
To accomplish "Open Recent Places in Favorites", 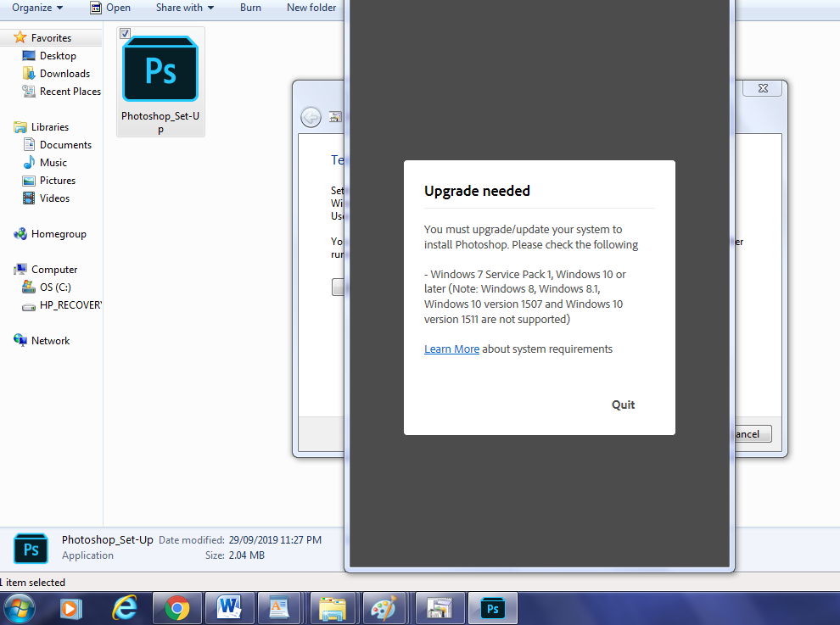I will (x=70, y=92).
